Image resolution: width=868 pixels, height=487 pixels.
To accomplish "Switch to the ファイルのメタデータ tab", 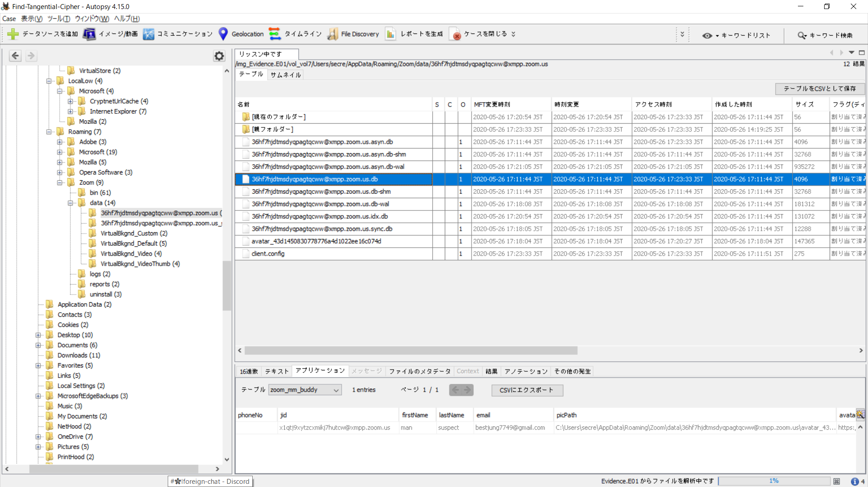I will [x=420, y=371].
